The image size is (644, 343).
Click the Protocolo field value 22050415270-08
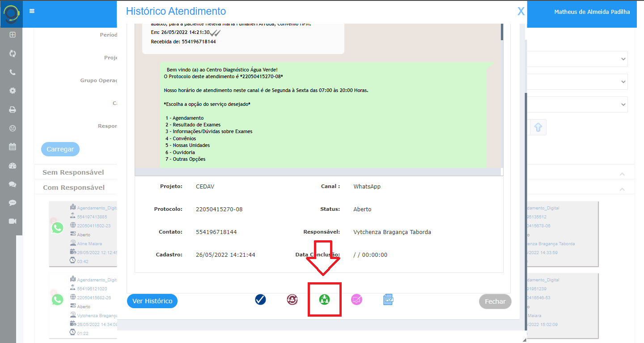click(x=219, y=209)
